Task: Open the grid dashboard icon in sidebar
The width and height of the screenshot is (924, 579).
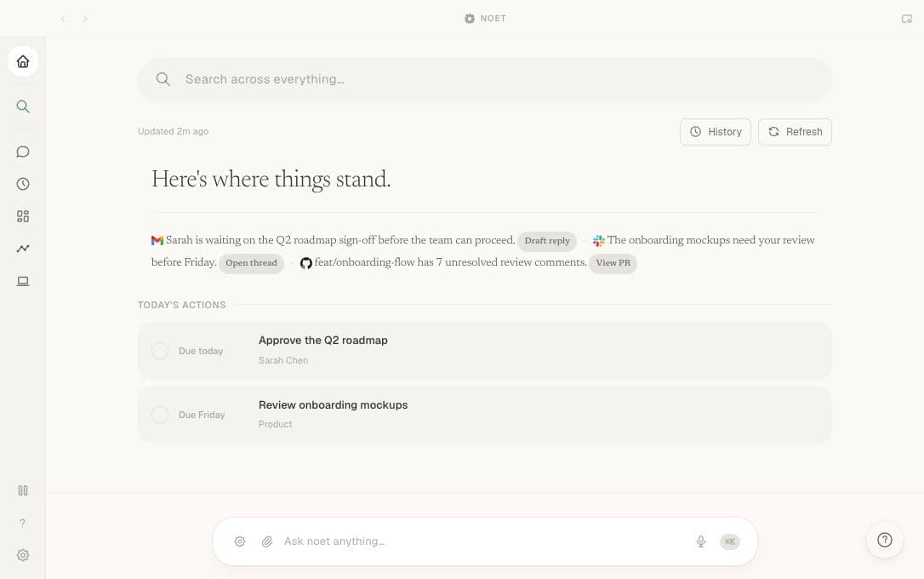Action: tap(23, 216)
